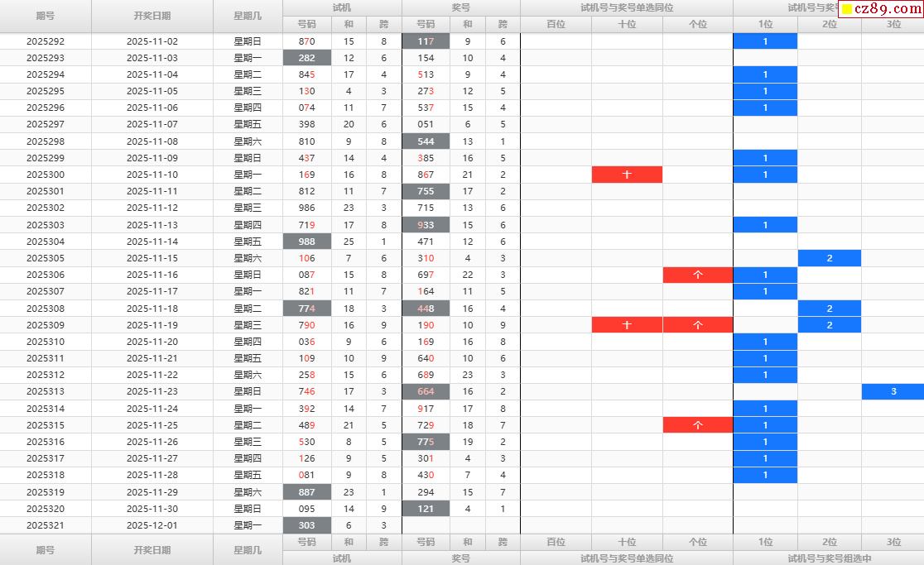The height and width of the screenshot is (565, 924).
Task: Click the 试机号与奖号单选同位 top header
Action: (627, 7)
